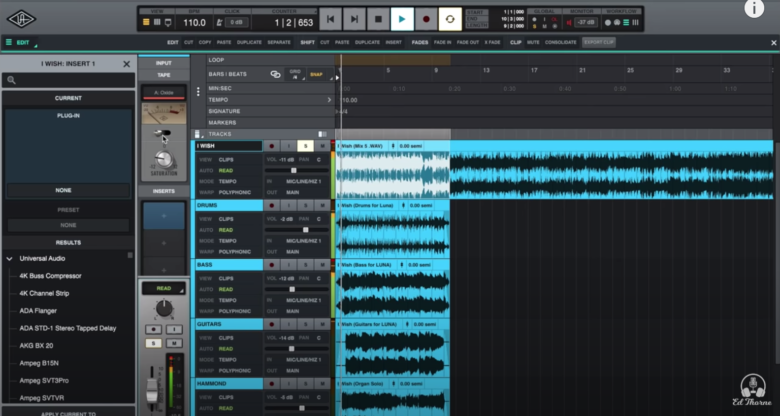
Task: Click DUPLICATE in the EDIT group
Action: click(249, 43)
